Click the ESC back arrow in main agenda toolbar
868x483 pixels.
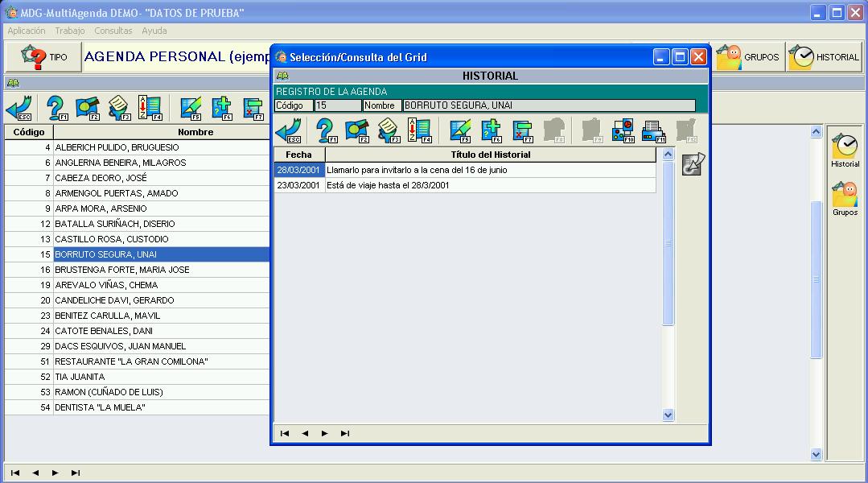(x=19, y=107)
